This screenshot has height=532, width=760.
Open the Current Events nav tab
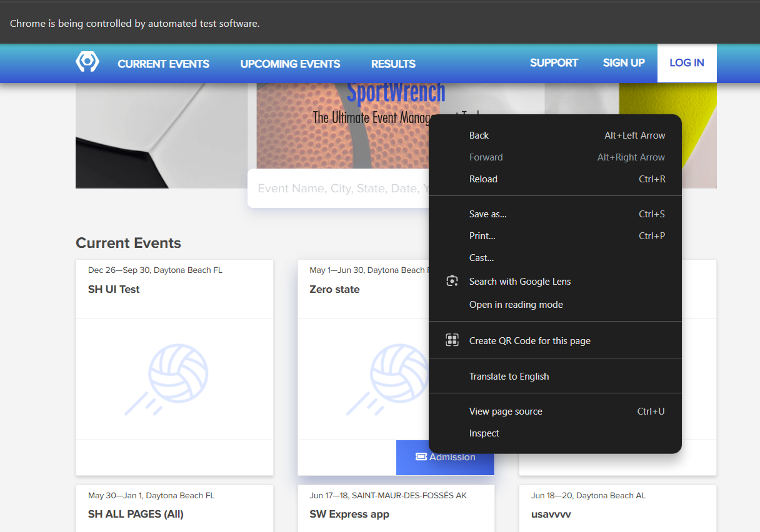164,64
